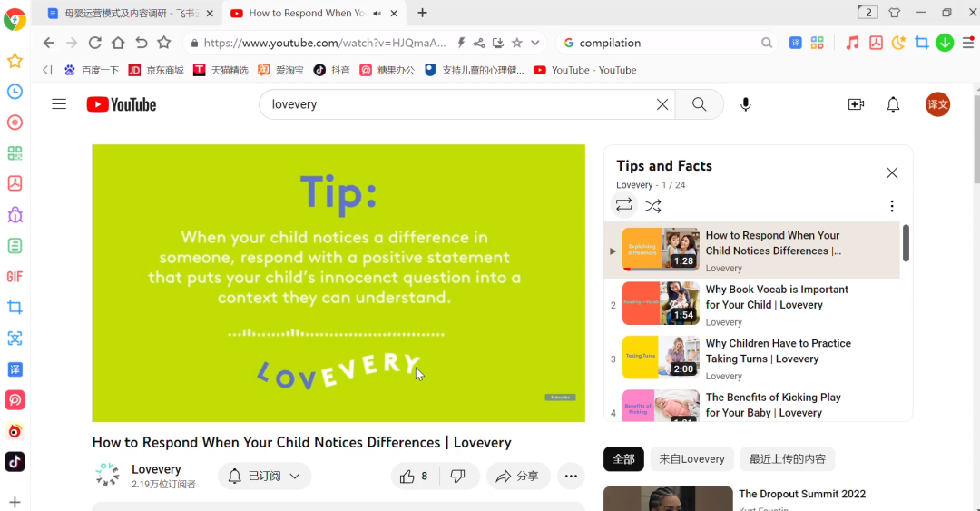Viewport: 980px width, 511px height.
Task: Like the video with thumbs up
Action: pyautogui.click(x=414, y=476)
